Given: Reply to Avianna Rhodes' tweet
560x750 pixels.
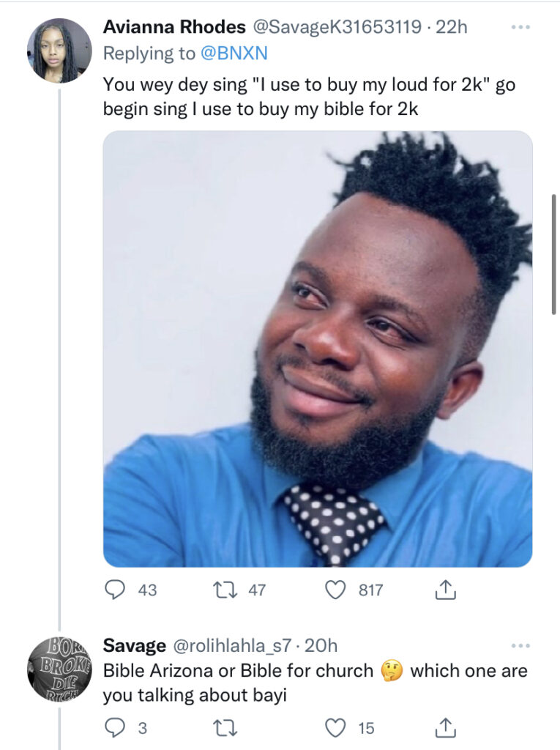Looking at the screenshot, I should (x=114, y=590).
